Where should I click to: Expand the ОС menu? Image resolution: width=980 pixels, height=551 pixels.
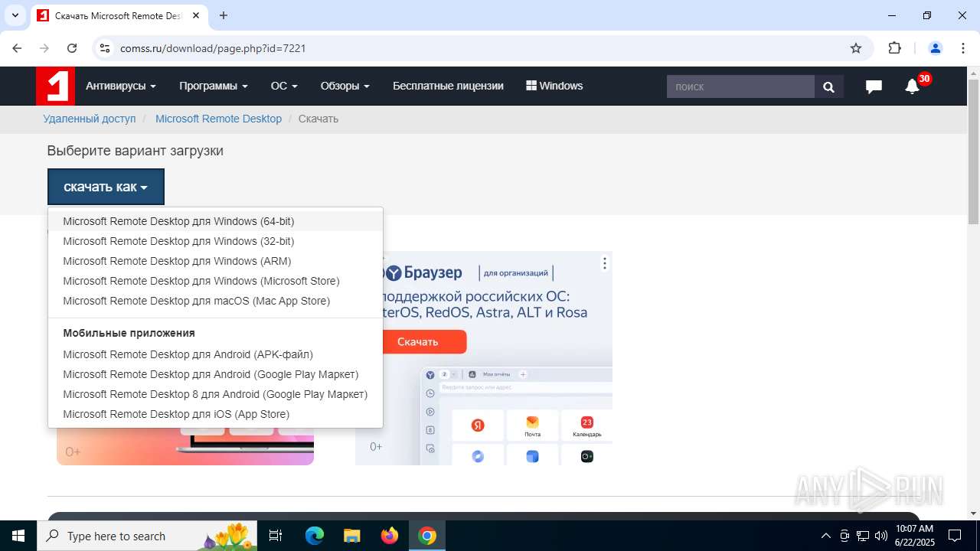284,86
